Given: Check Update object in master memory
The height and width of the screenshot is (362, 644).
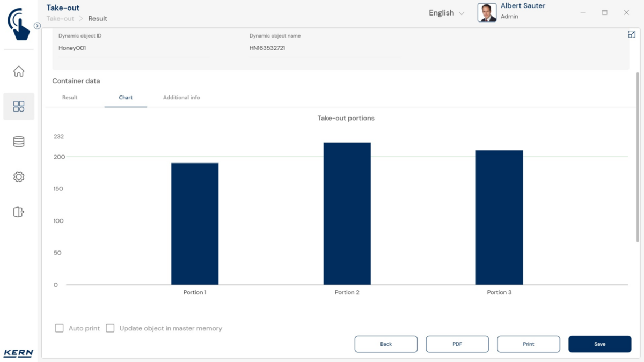Looking at the screenshot, I should pyautogui.click(x=111, y=328).
